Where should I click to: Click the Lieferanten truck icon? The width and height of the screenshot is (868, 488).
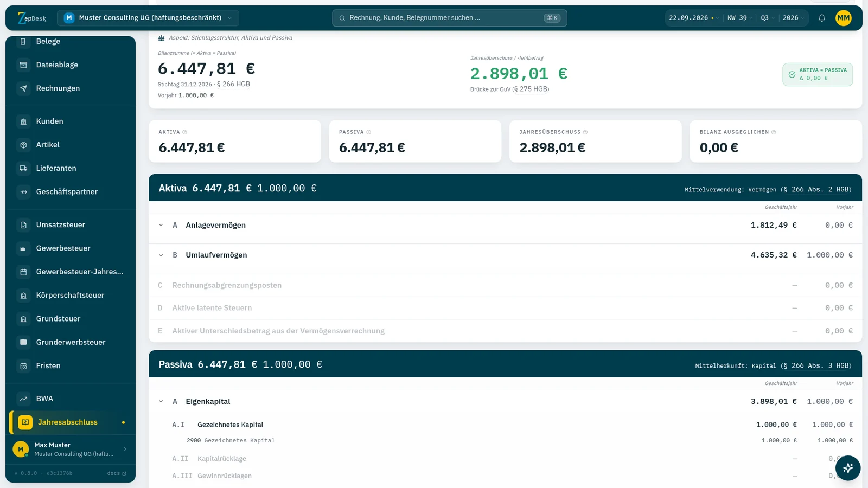(x=23, y=168)
